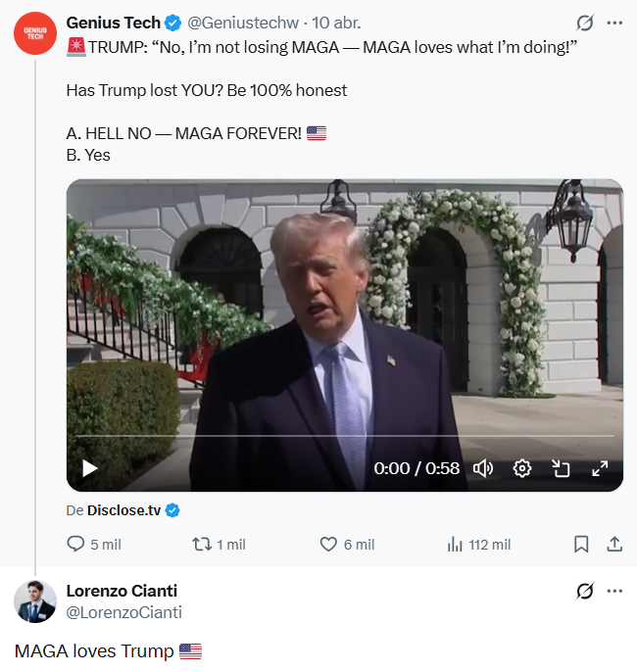Click Lorenzo Cianti's profile picture
Image resolution: width=637 pixels, height=672 pixels.
(35, 601)
